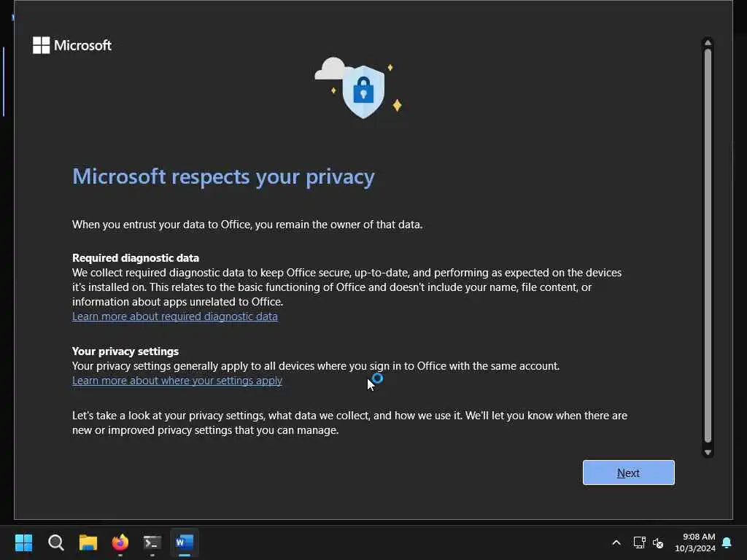Open taskbar Search

56,542
